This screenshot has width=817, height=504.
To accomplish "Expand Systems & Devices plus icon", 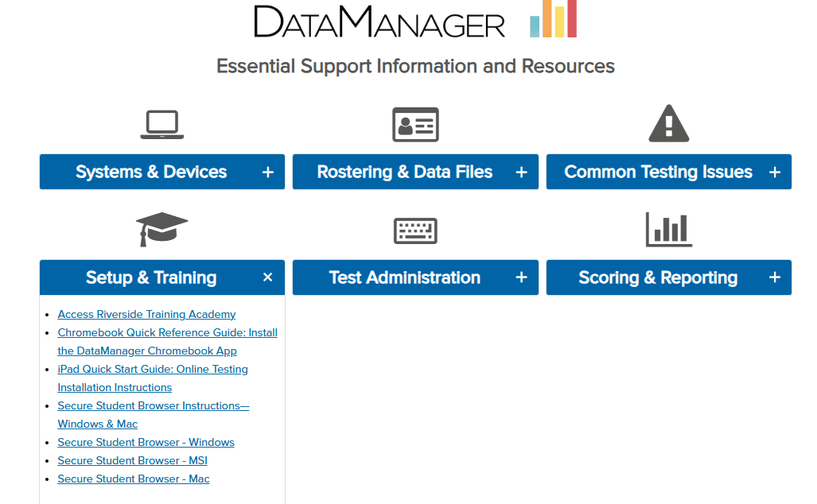I will (268, 173).
